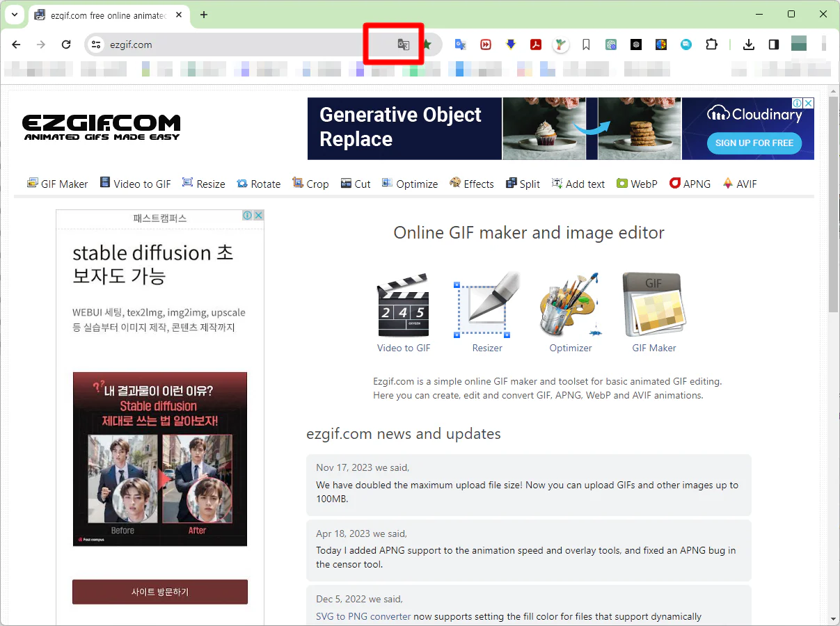Select the ezgif.com browser tab

[107, 15]
